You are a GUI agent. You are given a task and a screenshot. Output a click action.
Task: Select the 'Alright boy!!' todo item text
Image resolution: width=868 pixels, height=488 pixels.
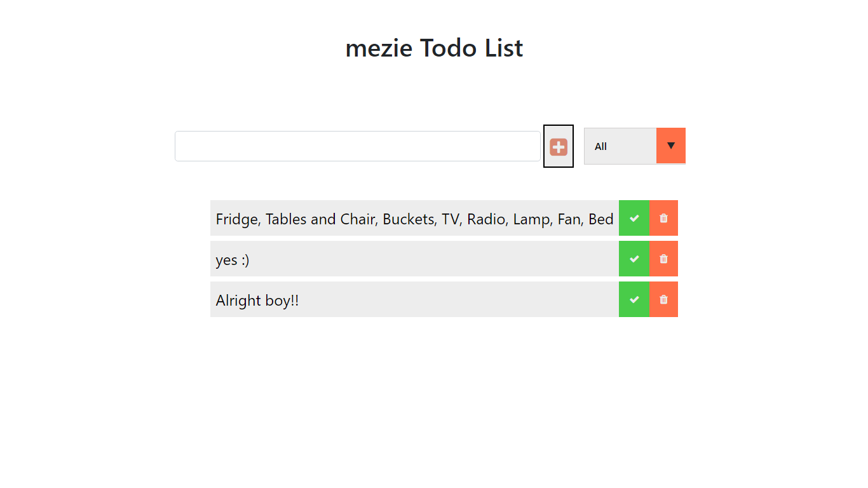click(257, 301)
